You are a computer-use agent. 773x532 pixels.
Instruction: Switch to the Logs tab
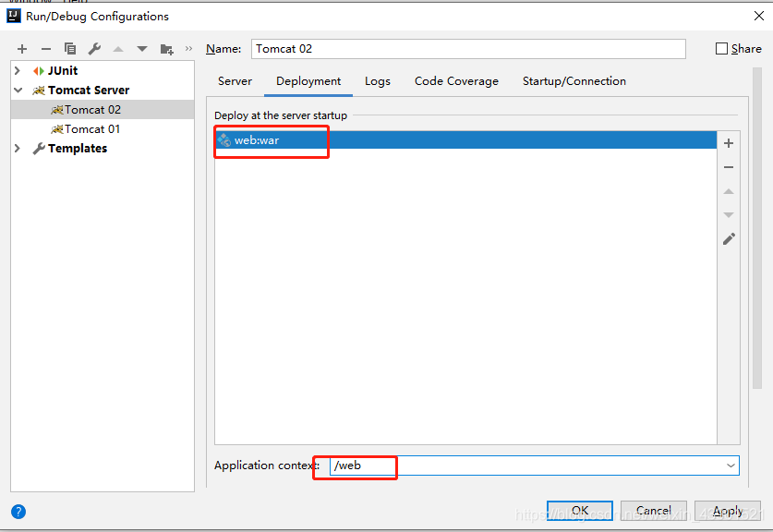[x=377, y=81]
